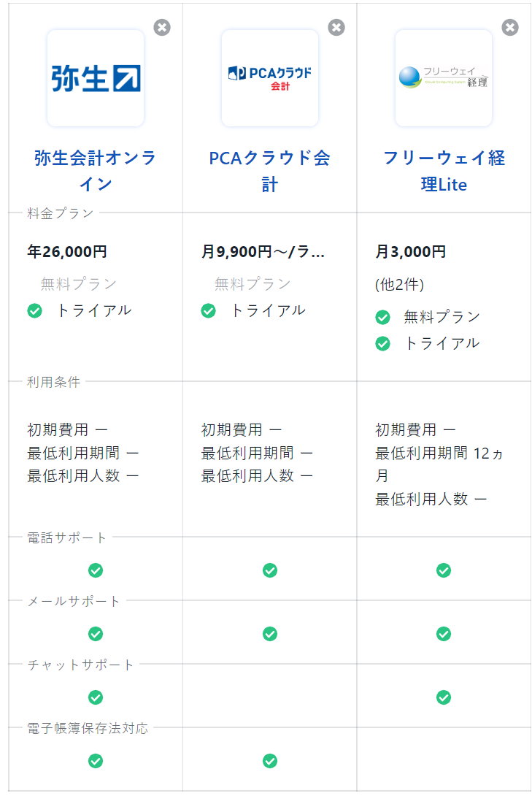
Task: Click PCAクラウド会計 電子帳簿保存法対応 checkmark
Action: [270, 761]
